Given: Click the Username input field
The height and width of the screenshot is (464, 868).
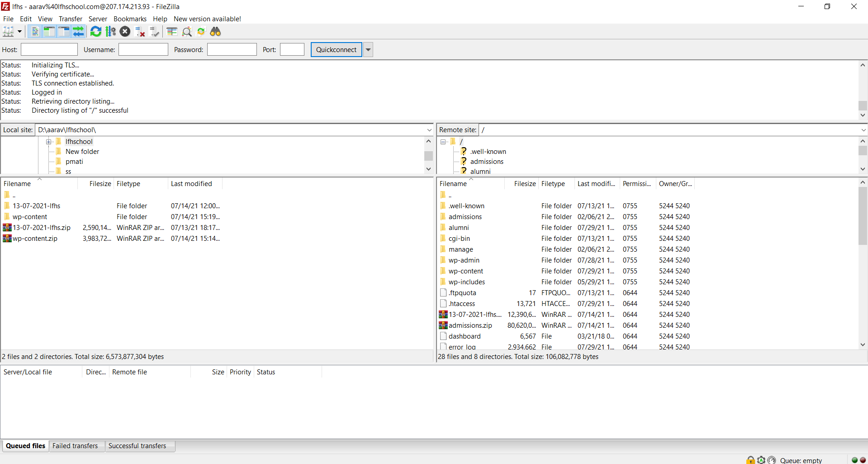Looking at the screenshot, I should click(143, 50).
